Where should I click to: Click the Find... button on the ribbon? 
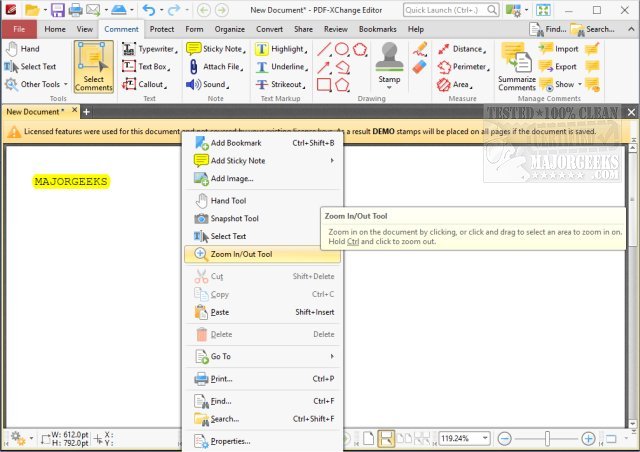click(548, 29)
